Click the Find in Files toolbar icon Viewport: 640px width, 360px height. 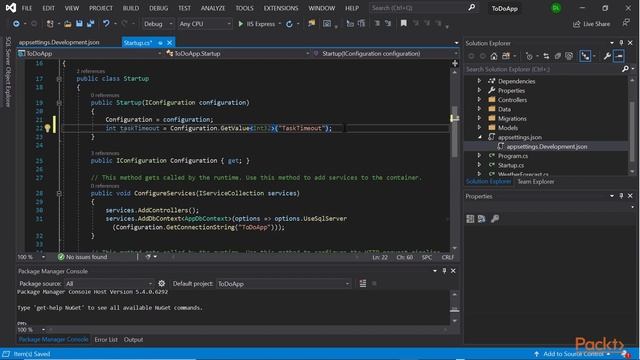click(x=312, y=24)
